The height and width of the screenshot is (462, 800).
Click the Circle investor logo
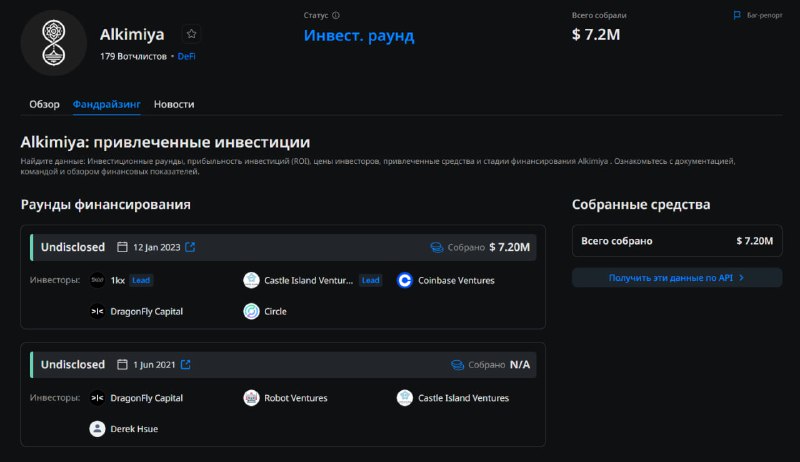251,311
